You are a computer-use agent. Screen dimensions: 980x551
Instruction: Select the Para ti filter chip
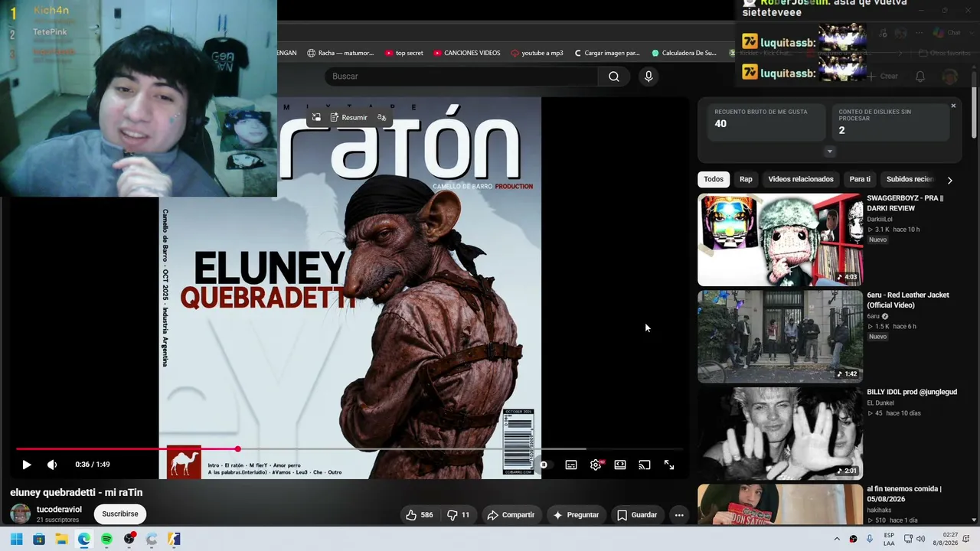pos(860,179)
